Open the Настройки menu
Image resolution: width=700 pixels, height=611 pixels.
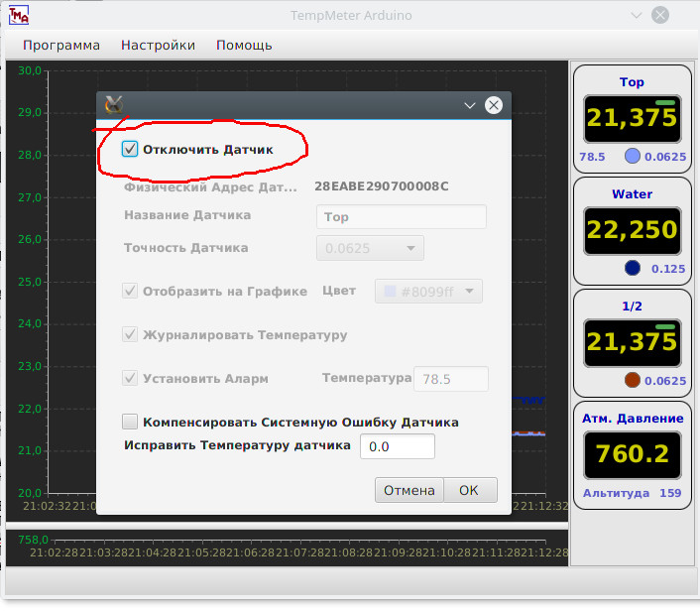pos(158,45)
